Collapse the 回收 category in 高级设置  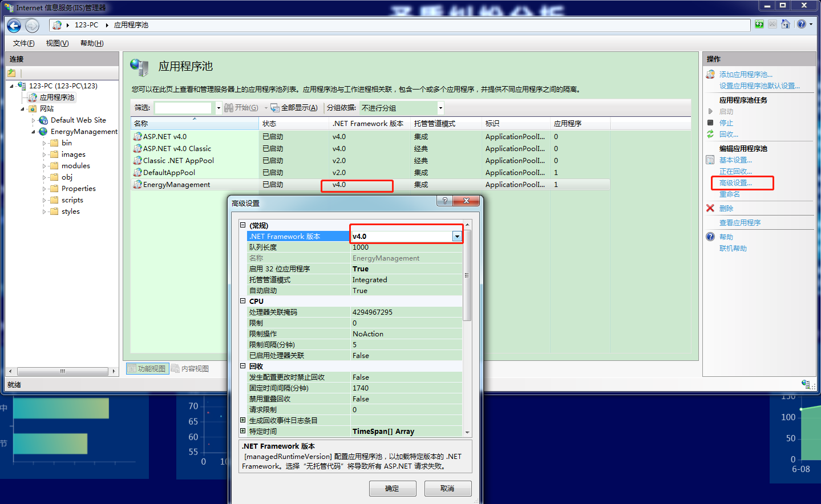tap(242, 366)
